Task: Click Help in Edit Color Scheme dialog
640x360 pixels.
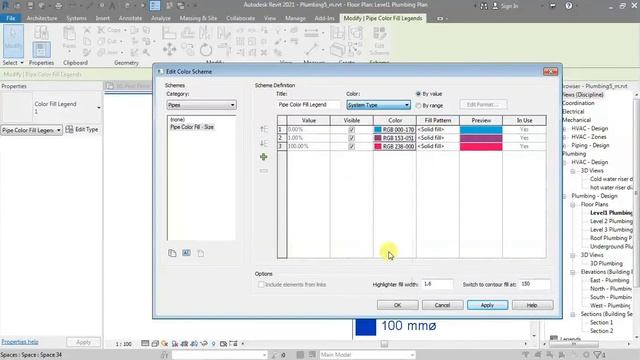Action: click(x=532, y=305)
